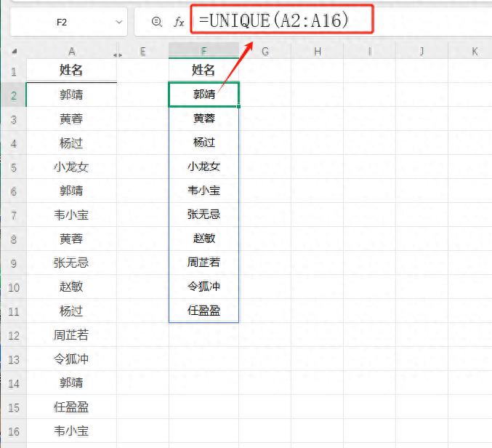Select column I header
This screenshot has height=448, width=492.
tap(370, 51)
